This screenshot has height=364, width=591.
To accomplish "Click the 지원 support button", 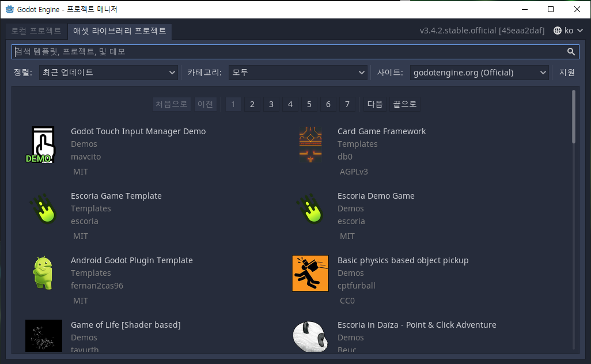I will point(567,73).
